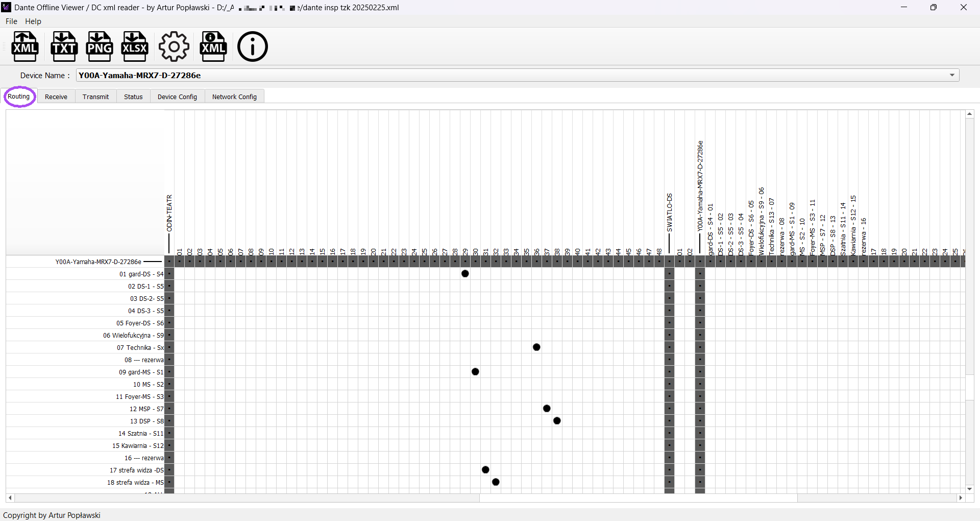Open the File menu
The image size is (980, 521).
[11, 21]
